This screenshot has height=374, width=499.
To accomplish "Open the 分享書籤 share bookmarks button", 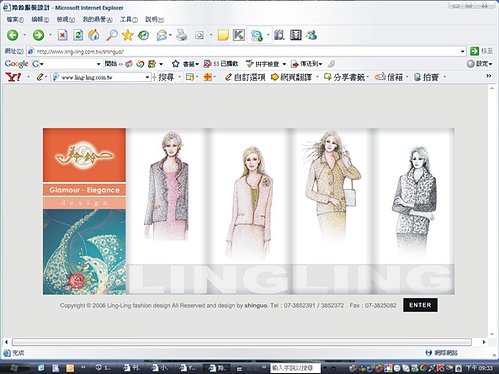I will (345, 77).
